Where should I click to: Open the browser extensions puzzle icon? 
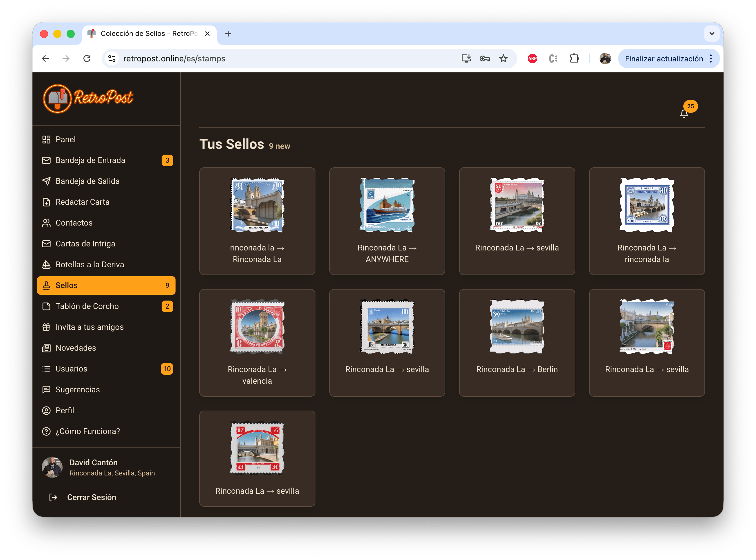(x=574, y=59)
